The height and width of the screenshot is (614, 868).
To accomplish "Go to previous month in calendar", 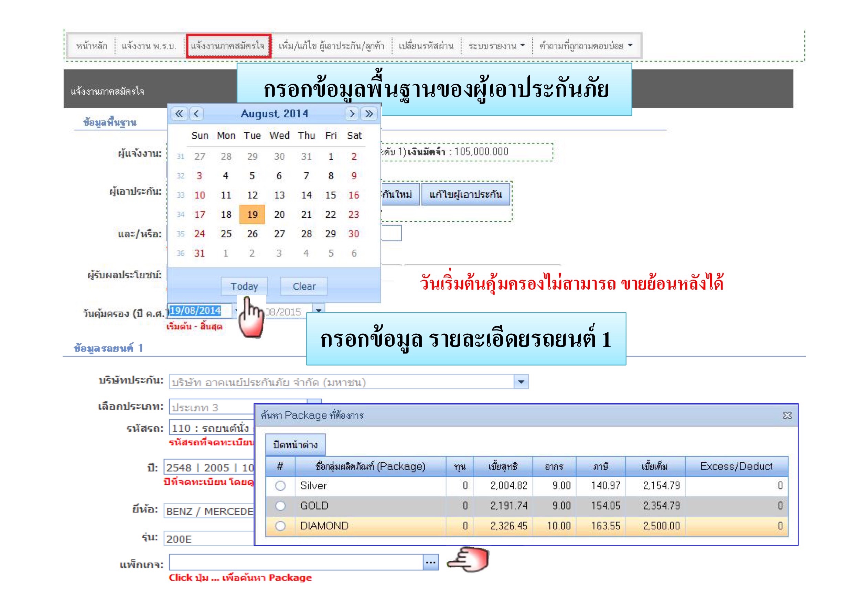I will (x=196, y=114).
